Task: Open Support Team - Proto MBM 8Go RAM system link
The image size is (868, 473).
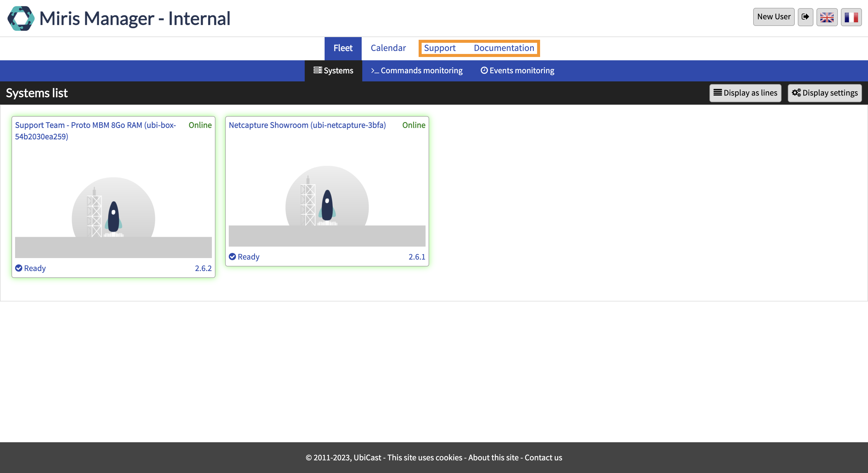Action: [x=96, y=131]
